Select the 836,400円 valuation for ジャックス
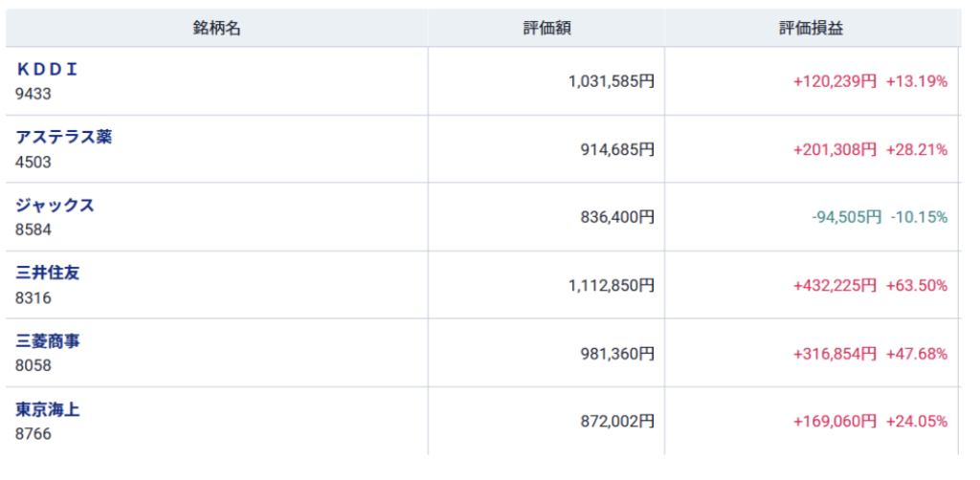Image resolution: width=980 pixels, height=480 pixels. pos(617,217)
